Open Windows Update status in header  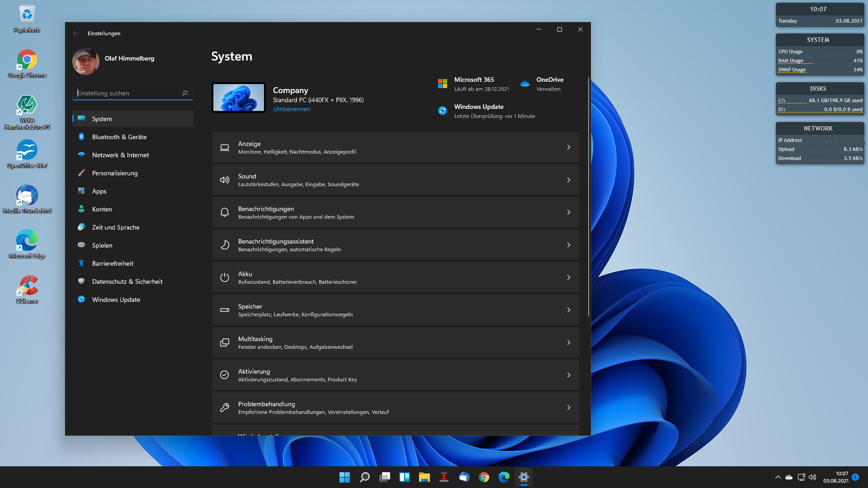pyautogui.click(x=486, y=111)
